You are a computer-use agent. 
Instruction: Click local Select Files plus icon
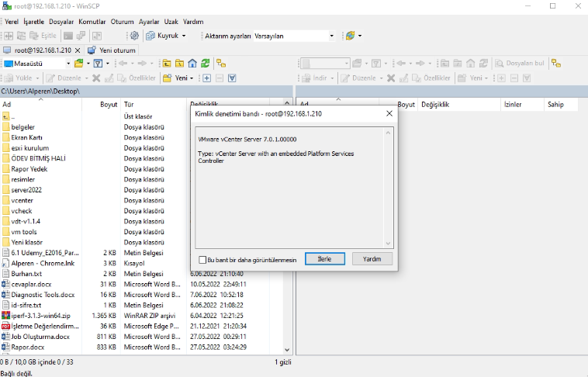pyautogui.click(x=206, y=78)
